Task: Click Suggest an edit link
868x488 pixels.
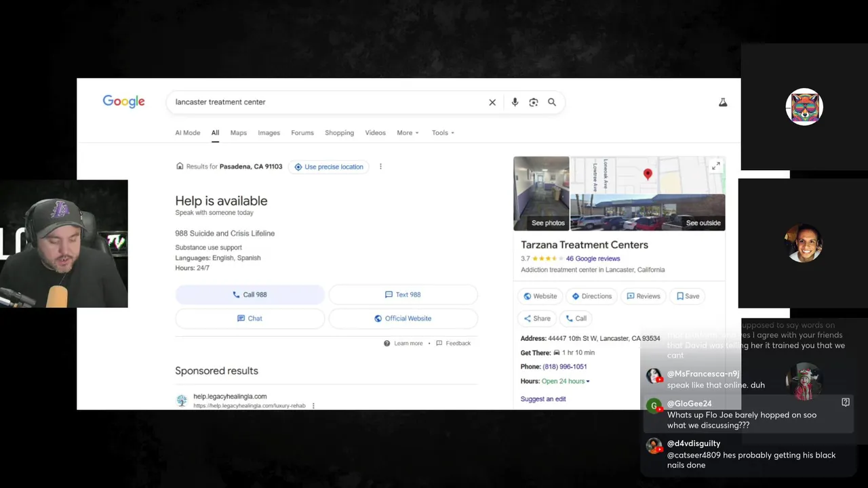Action: click(x=543, y=399)
